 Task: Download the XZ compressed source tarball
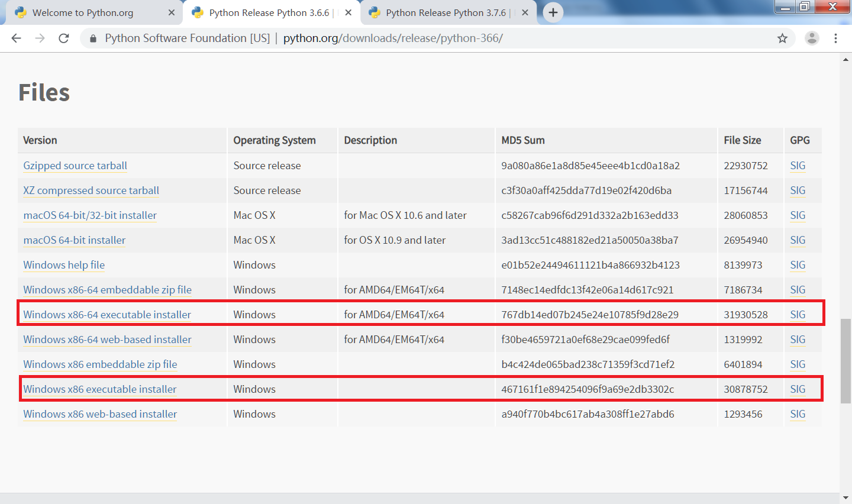click(x=91, y=190)
